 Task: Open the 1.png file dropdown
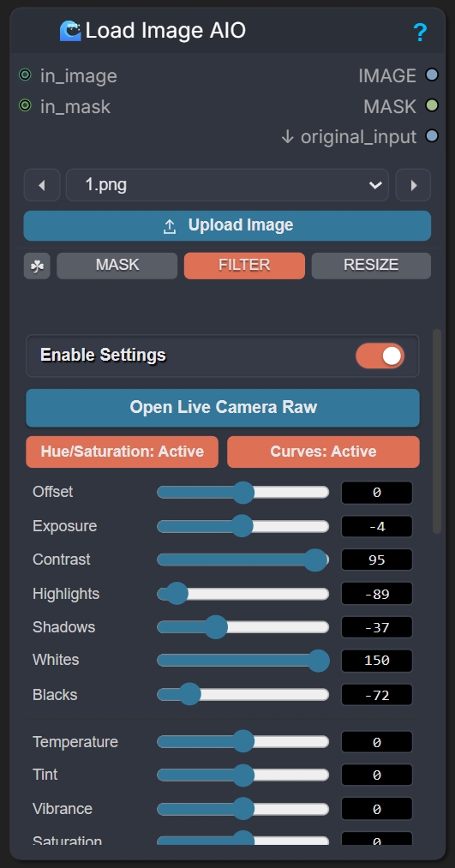pyautogui.click(x=227, y=185)
